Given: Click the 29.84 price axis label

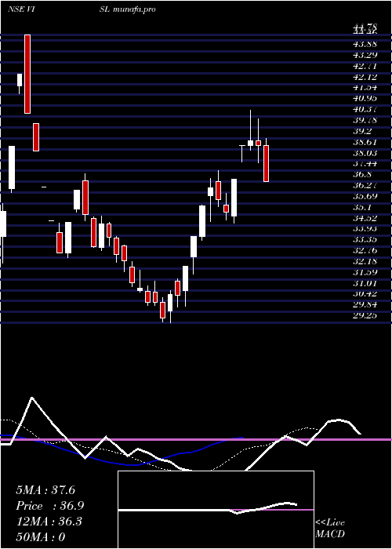Looking at the screenshot, I should 365,304.
